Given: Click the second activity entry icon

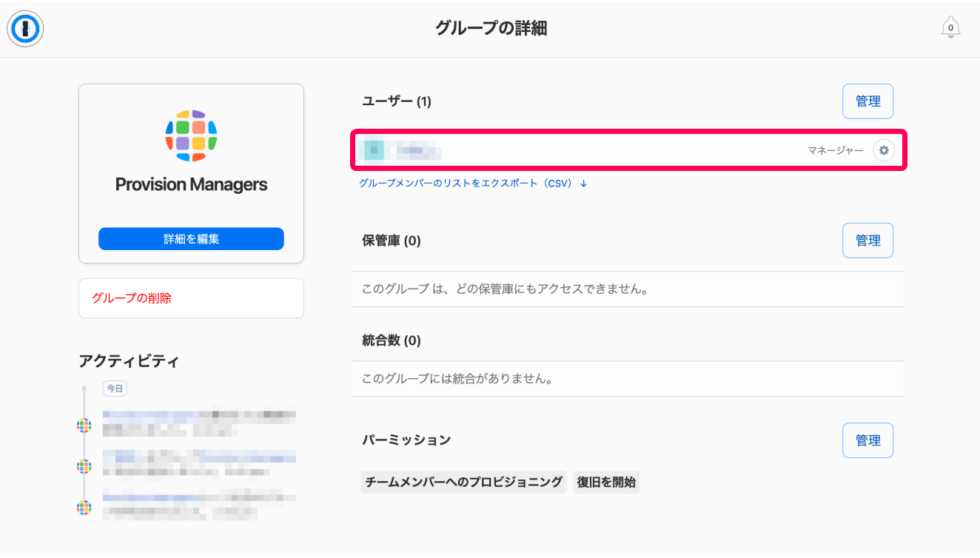Looking at the screenshot, I should tap(84, 466).
